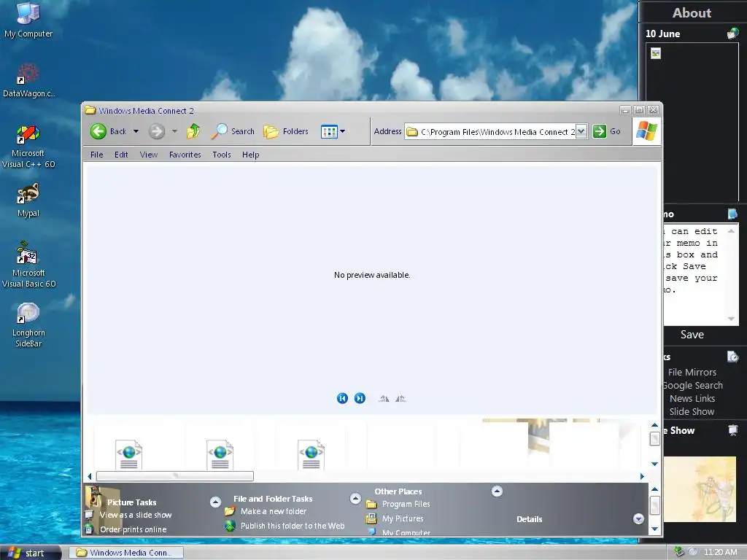Open File Mirrors link in sidebar
The image size is (747, 560).
click(692, 372)
